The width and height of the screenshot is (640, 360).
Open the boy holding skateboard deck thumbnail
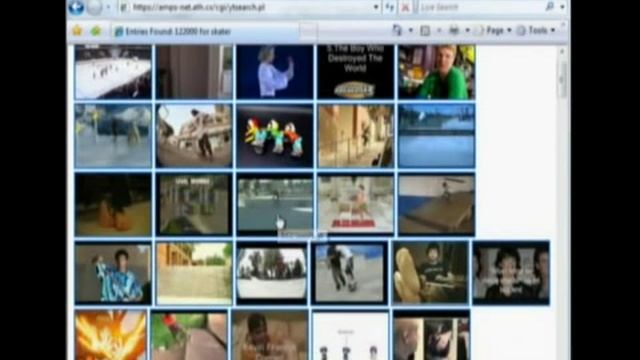430,273
